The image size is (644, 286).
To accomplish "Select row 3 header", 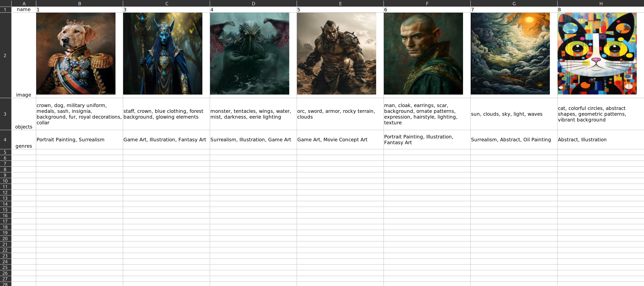I will [x=5, y=114].
